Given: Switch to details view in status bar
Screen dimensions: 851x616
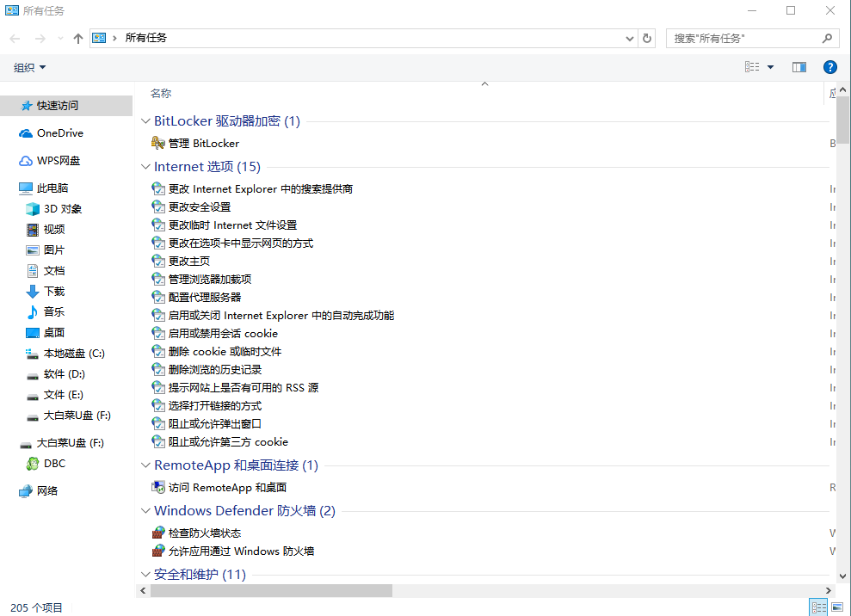Looking at the screenshot, I should (x=818, y=607).
